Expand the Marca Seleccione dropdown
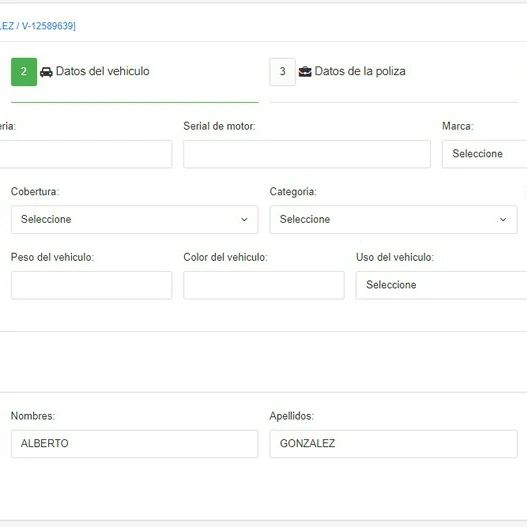The image size is (527, 527). [x=485, y=154]
